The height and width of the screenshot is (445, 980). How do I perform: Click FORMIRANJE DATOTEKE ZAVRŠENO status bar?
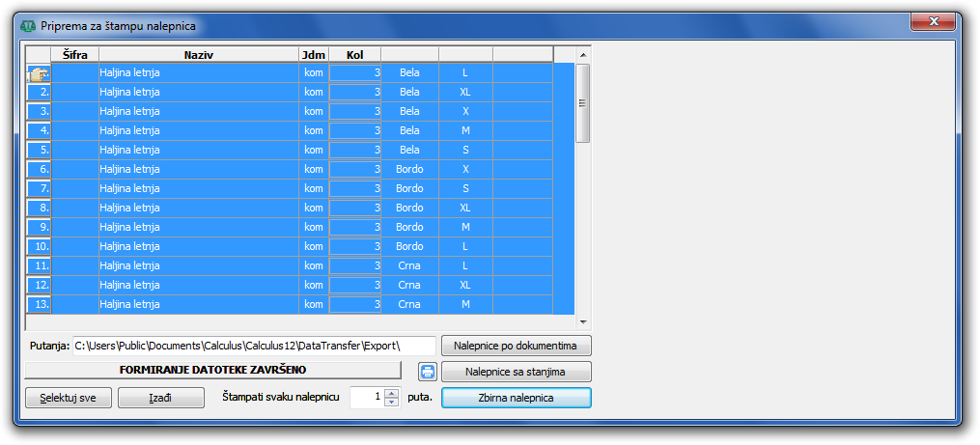tap(212, 370)
